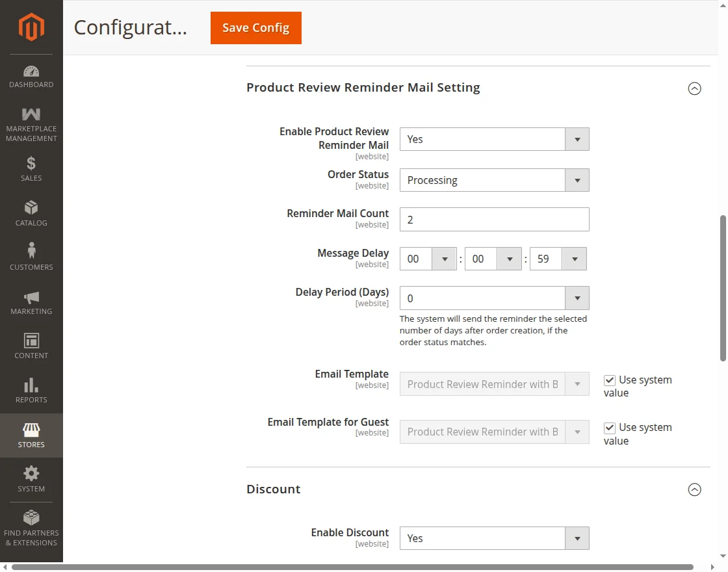The height and width of the screenshot is (572, 728).
Task: Open the Sales dollar icon
Action: coord(31,163)
